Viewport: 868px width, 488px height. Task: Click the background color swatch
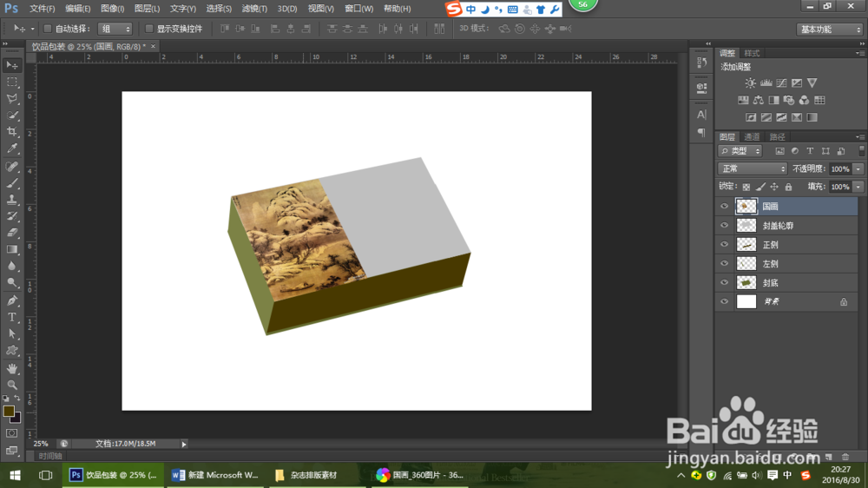pos(16,419)
